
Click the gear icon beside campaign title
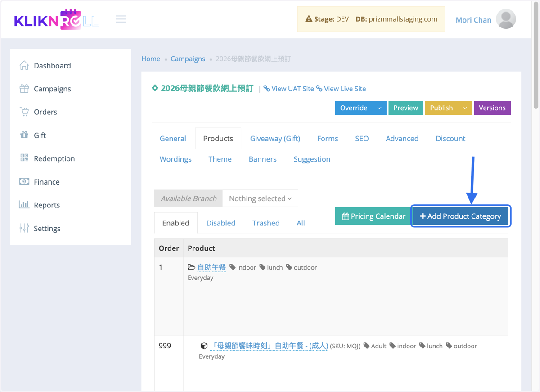155,88
